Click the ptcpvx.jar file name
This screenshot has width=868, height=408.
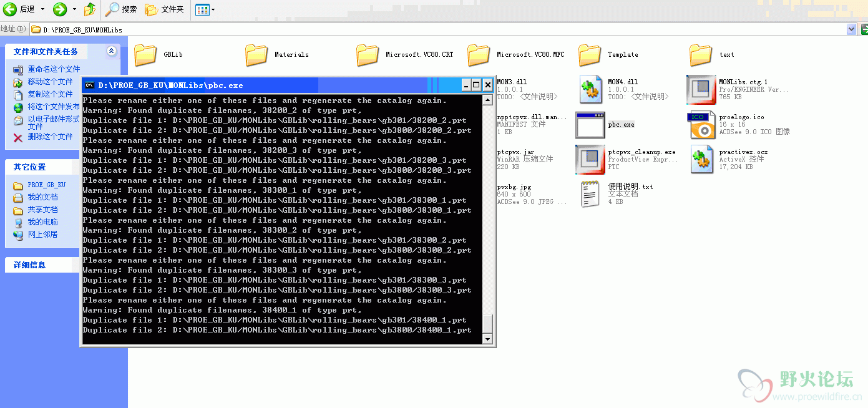click(515, 152)
